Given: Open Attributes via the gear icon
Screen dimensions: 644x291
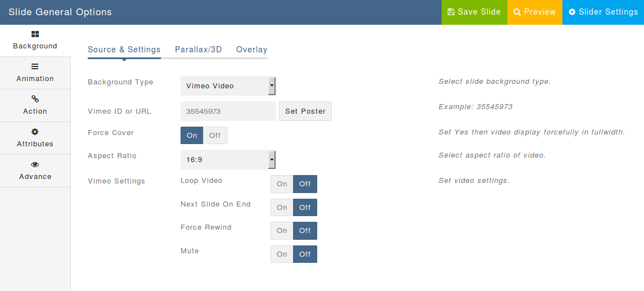Looking at the screenshot, I should (35, 132).
